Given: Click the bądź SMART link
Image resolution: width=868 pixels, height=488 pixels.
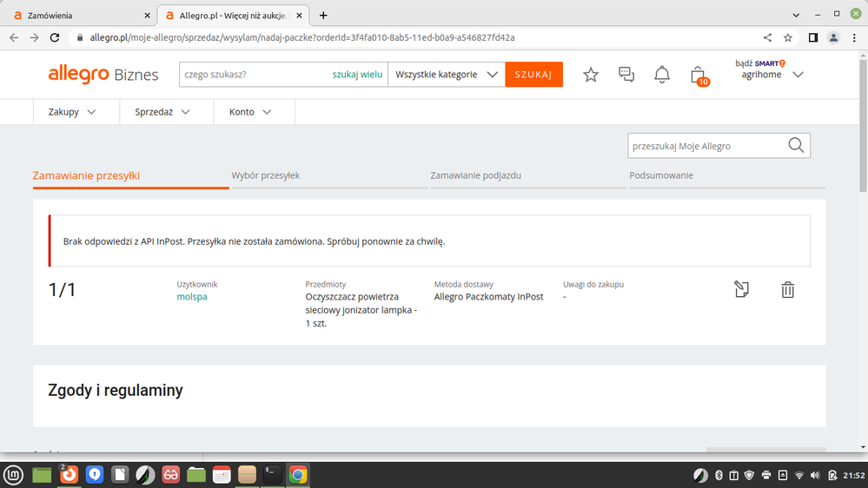Looking at the screenshot, I should [760, 63].
